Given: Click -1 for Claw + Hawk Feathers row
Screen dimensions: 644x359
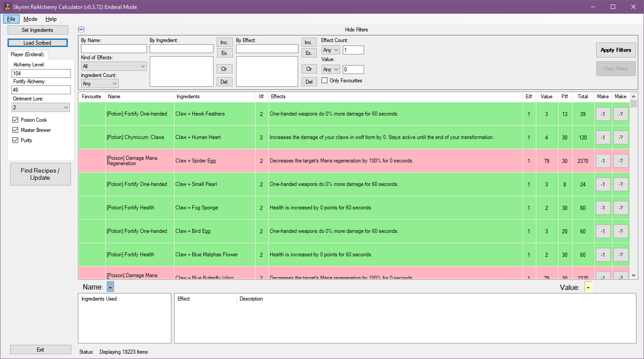Looking at the screenshot, I should tap(603, 114).
